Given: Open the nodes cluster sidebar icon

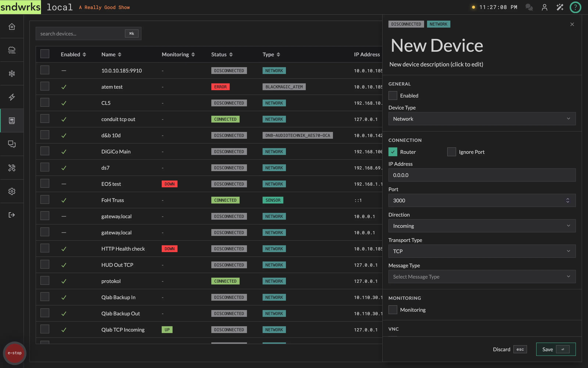Looking at the screenshot, I should (x=12, y=73).
